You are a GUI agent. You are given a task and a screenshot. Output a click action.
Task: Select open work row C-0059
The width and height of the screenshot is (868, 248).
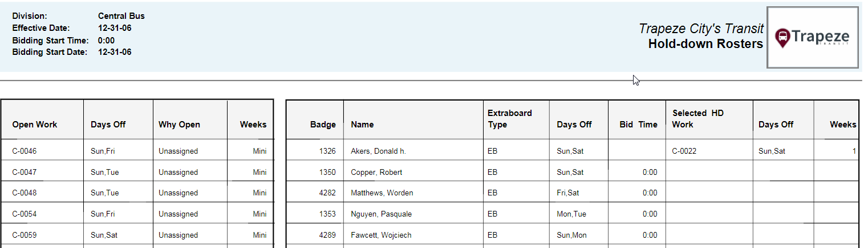pos(25,235)
